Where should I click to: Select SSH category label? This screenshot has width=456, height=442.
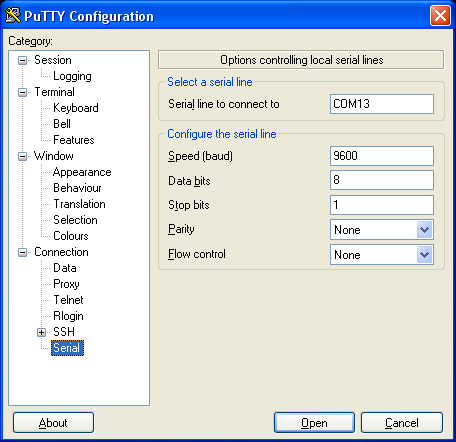pyautogui.click(x=64, y=332)
